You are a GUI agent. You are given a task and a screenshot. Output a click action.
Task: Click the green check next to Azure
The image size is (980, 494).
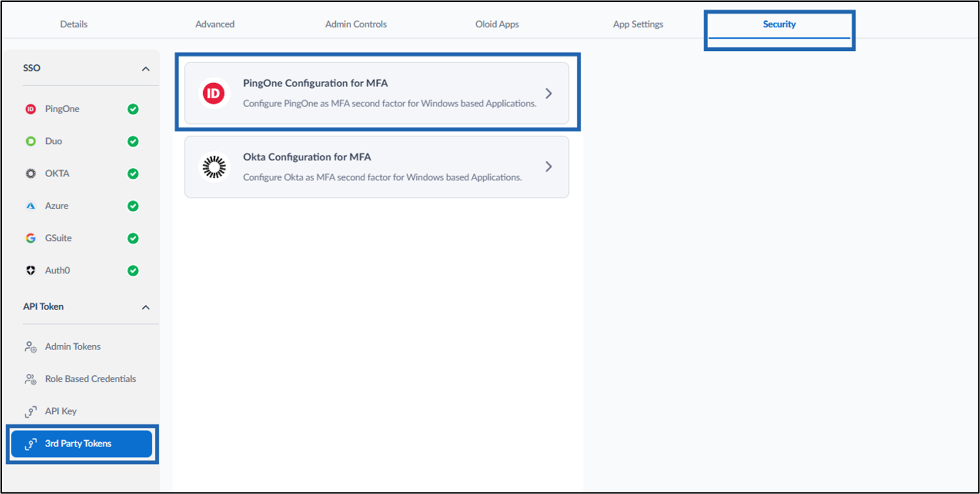coord(133,206)
